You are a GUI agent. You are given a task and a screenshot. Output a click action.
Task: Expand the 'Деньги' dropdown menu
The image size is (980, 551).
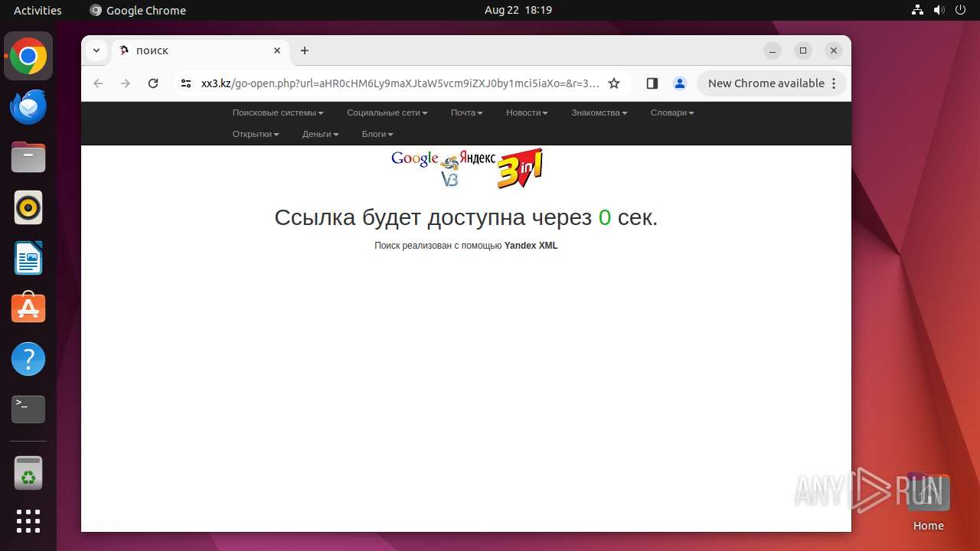click(x=320, y=134)
